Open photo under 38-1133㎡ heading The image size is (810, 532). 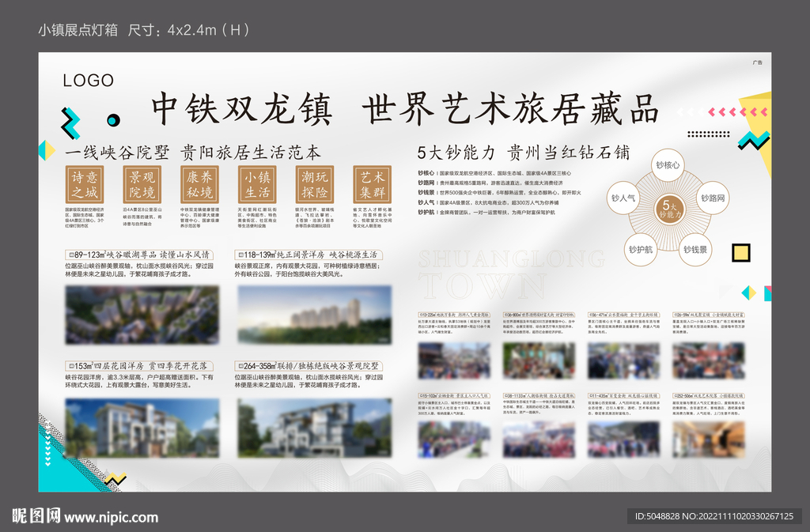tap(539, 440)
